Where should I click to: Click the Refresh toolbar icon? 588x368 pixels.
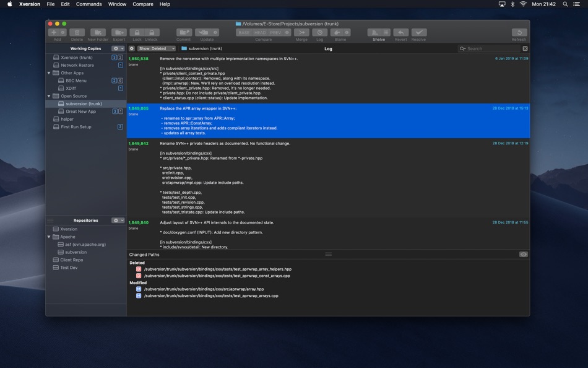[519, 32]
